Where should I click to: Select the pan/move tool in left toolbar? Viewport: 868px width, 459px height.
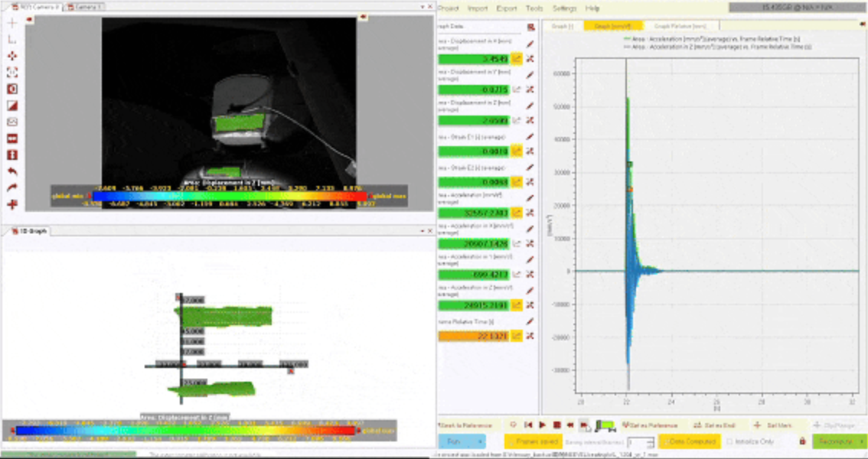tap(12, 56)
